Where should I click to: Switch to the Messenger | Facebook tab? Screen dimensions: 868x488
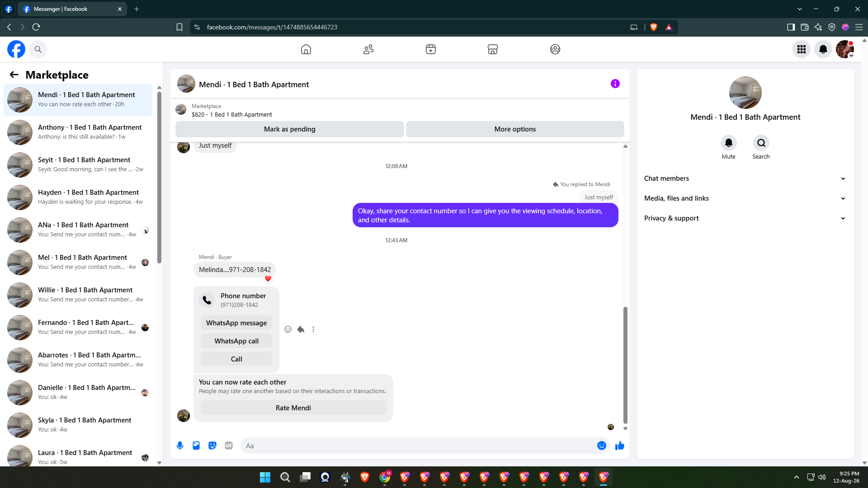(72, 9)
